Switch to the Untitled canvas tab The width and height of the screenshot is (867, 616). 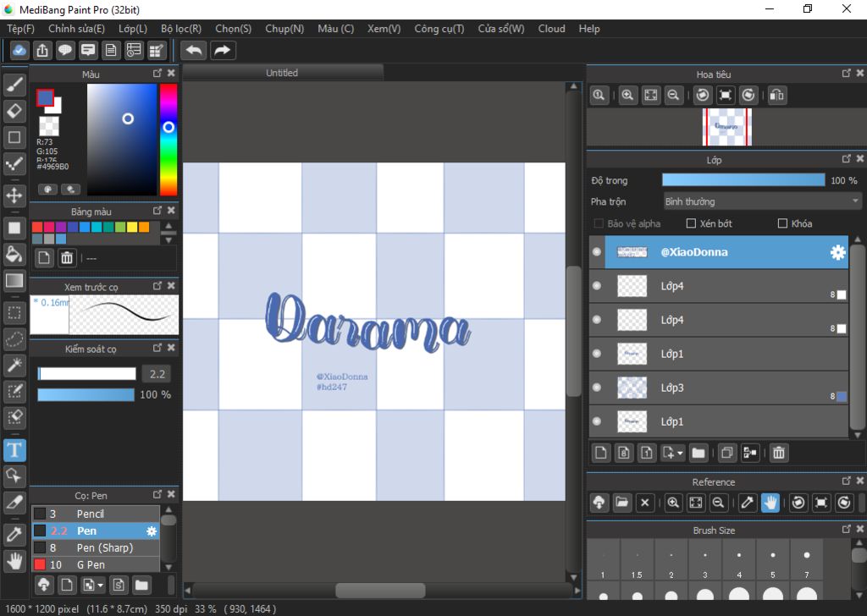point(283,73)
